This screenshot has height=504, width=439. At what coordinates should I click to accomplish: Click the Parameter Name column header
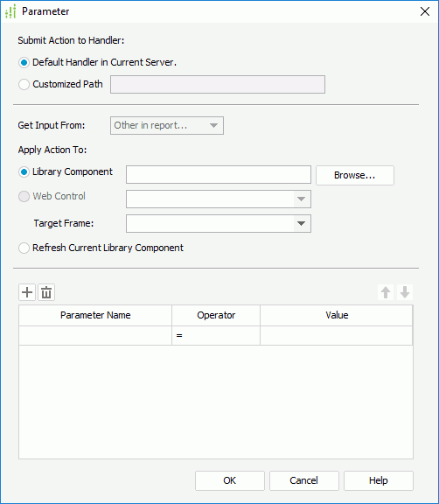(95, 315)
